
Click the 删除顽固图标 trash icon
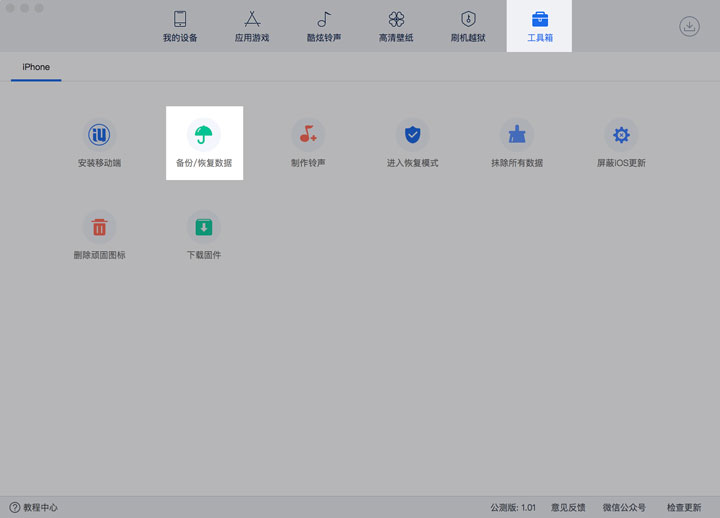[99, 228]
